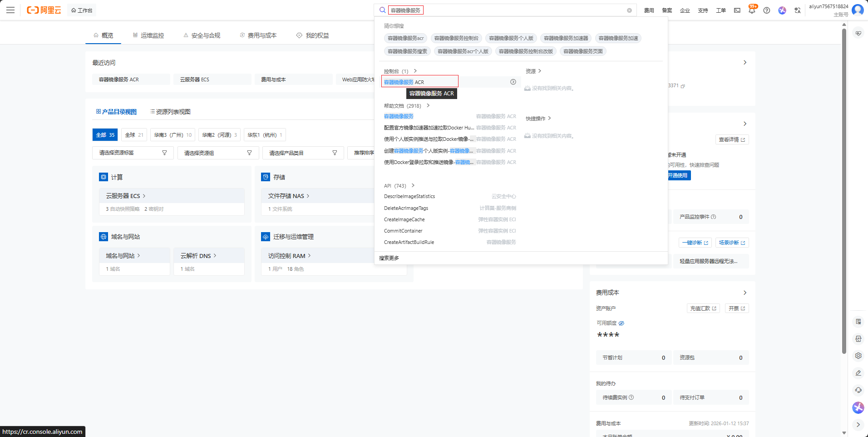Open notifications bell with 99+ badge

pyautogui.click(x=752, y=10)
